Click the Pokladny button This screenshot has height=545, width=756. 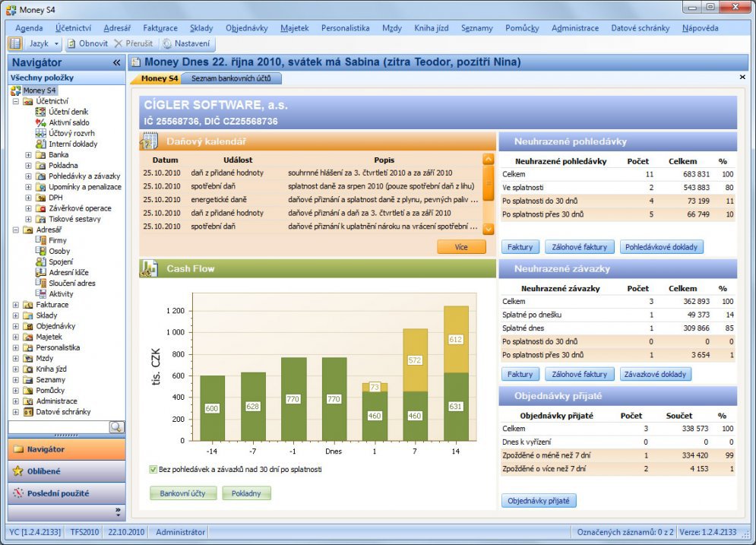coord(246,493)
